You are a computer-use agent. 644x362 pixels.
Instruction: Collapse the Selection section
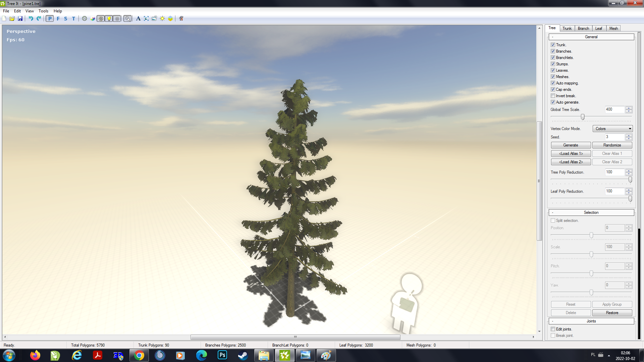(x=552, y=212)
